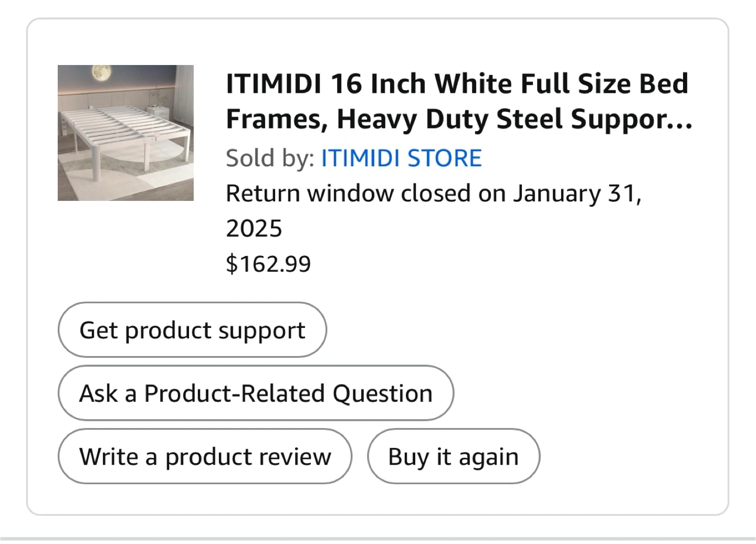756x544 pixels.
Task: Click the $162.99 price text
Action: 268,264
